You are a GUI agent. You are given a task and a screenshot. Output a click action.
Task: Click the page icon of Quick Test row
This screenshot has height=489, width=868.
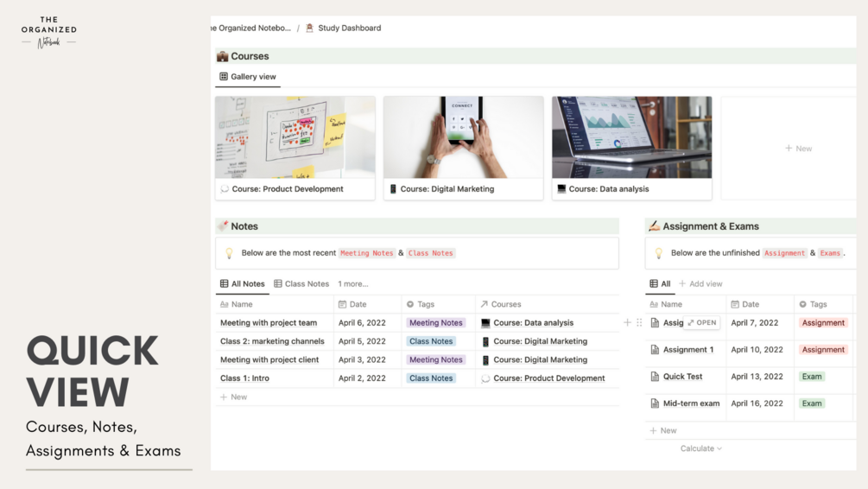click(x=655, y=377)
